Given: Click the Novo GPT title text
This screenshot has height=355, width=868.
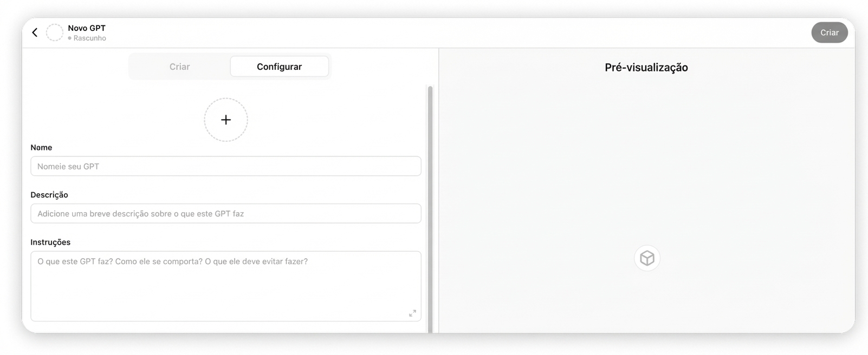Looking at the screenshot, I should click(x=87, y=28).
